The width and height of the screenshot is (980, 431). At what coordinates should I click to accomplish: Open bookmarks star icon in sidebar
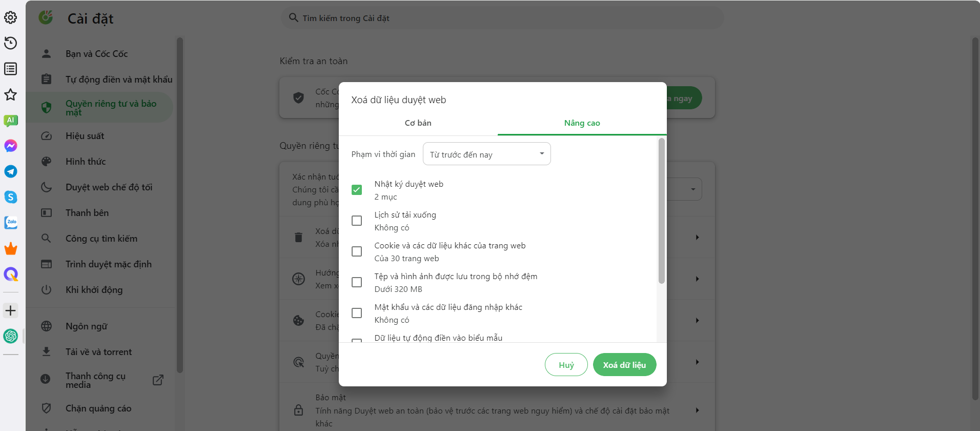point(10,94)
